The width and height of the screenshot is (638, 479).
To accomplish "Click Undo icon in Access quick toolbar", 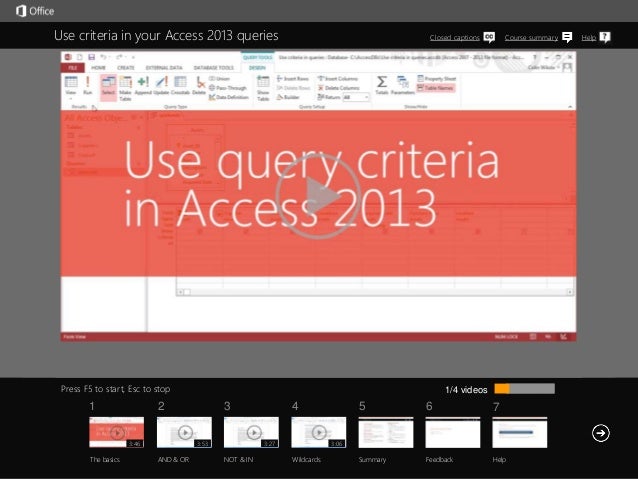I will (103, 57).
